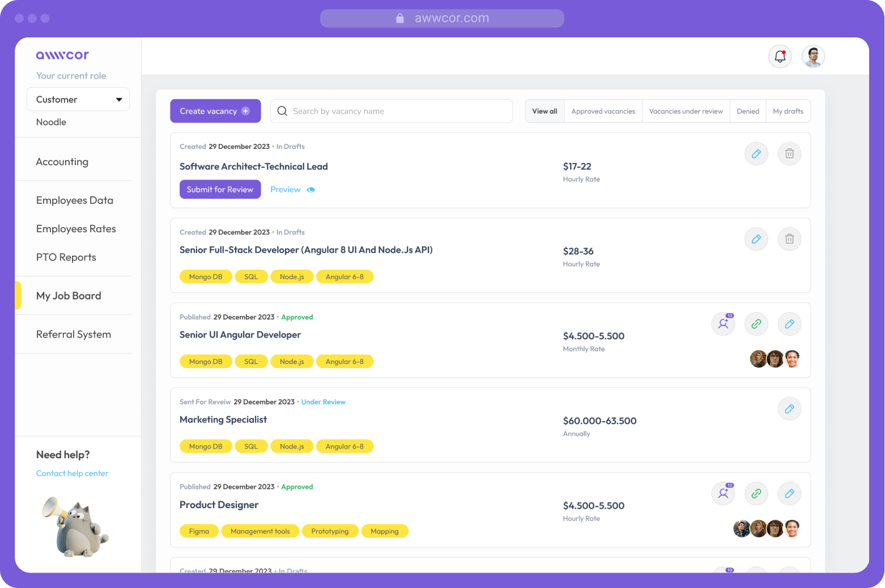Image resolution: width=885 pixels, height=588 pixels.
Task: Copy link for Product Designer vacancy
Action: pyautogui.click(x=756, y=494)
